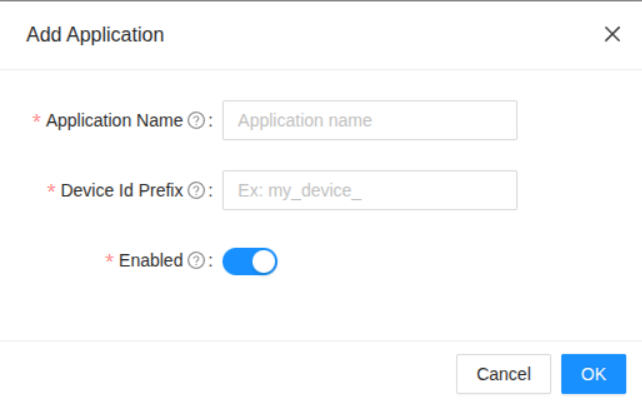Focus the Application name input field

pyautogui.click(x=369, y=120)
